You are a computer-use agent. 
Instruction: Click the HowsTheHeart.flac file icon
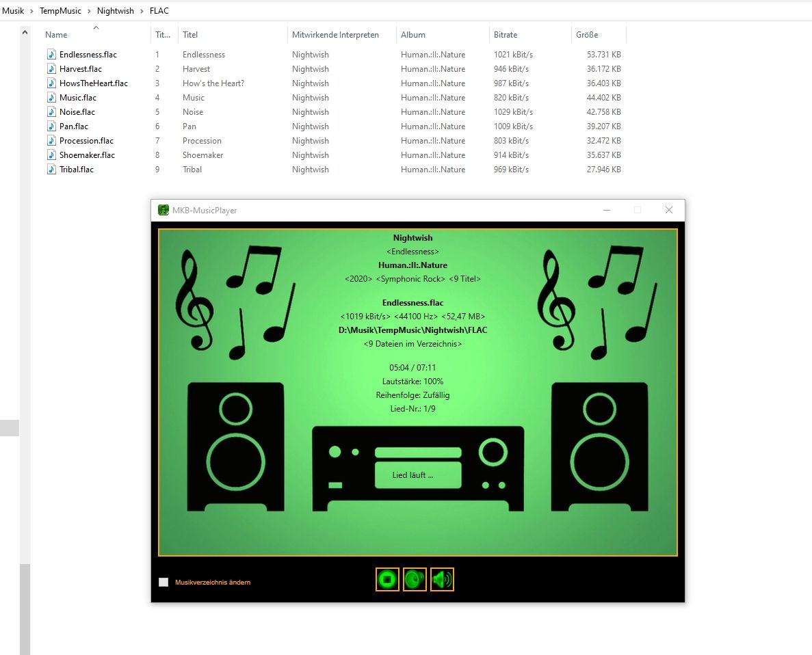(x=51, y=83)
